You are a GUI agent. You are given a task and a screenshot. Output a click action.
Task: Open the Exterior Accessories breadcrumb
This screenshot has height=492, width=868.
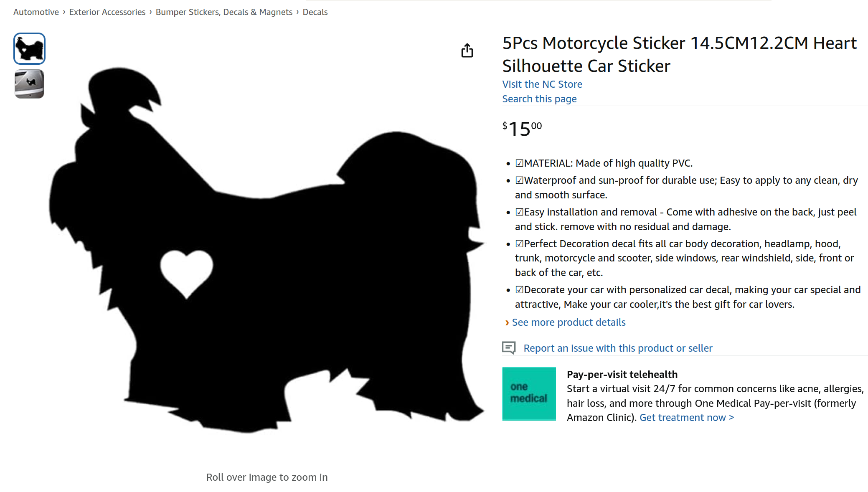tap(107, 12)
